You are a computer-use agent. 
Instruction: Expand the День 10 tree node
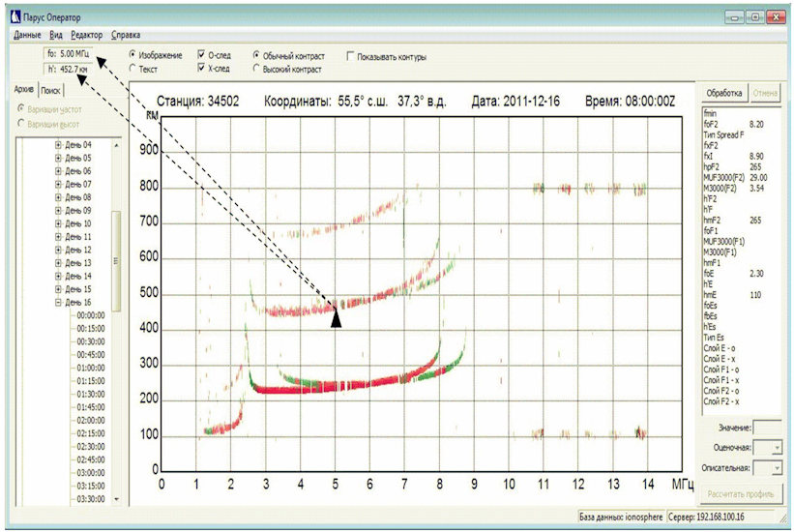point(58,224)
